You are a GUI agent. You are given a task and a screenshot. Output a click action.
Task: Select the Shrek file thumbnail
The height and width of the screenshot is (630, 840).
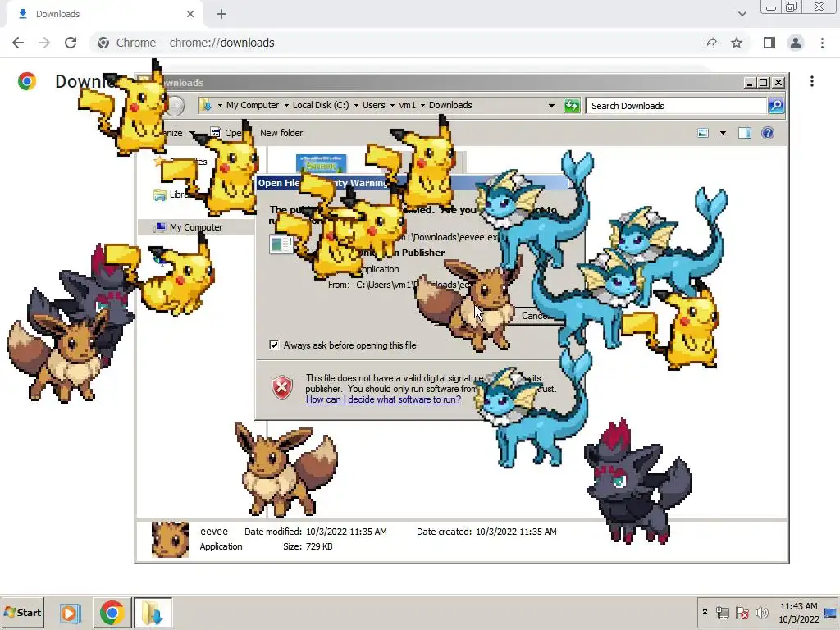coord(321,164)
